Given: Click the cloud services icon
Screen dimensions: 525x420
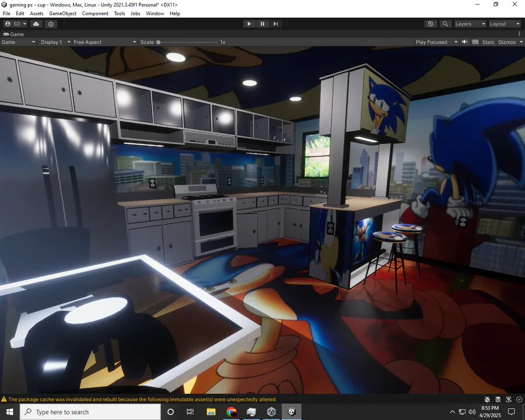Looking at the screenshot, I should click(x=36, y=24).
